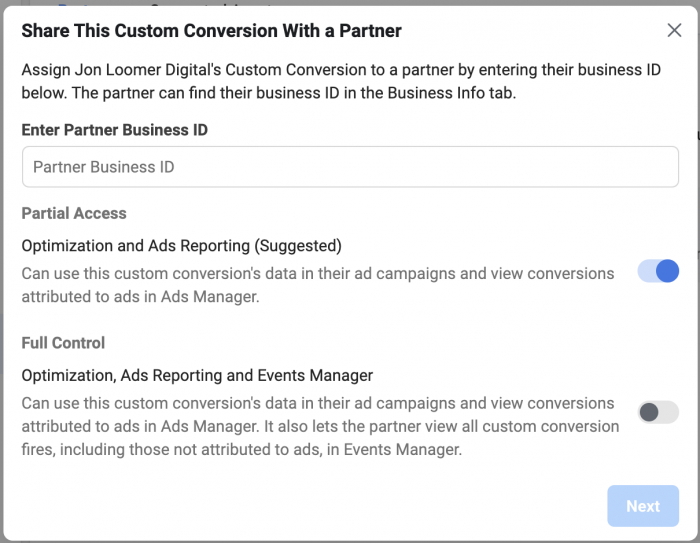Close the share custom conversion dialog

pos(674,30)
